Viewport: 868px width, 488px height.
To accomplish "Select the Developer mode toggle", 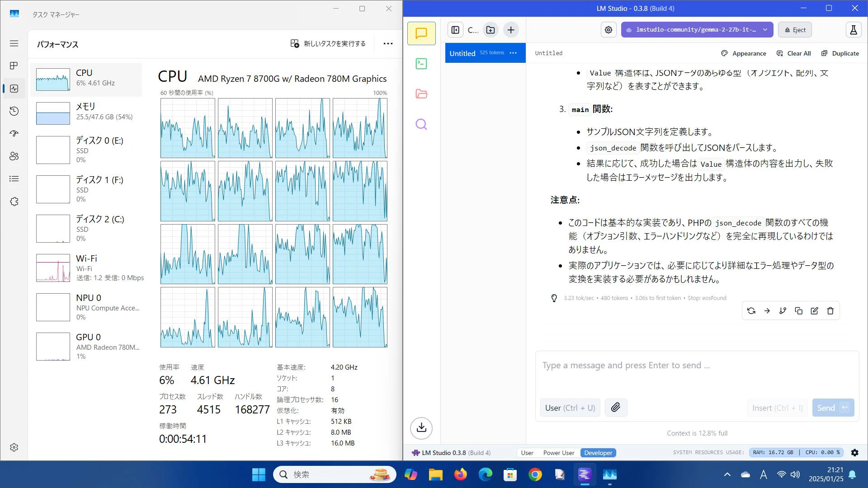I will [598, 453].
